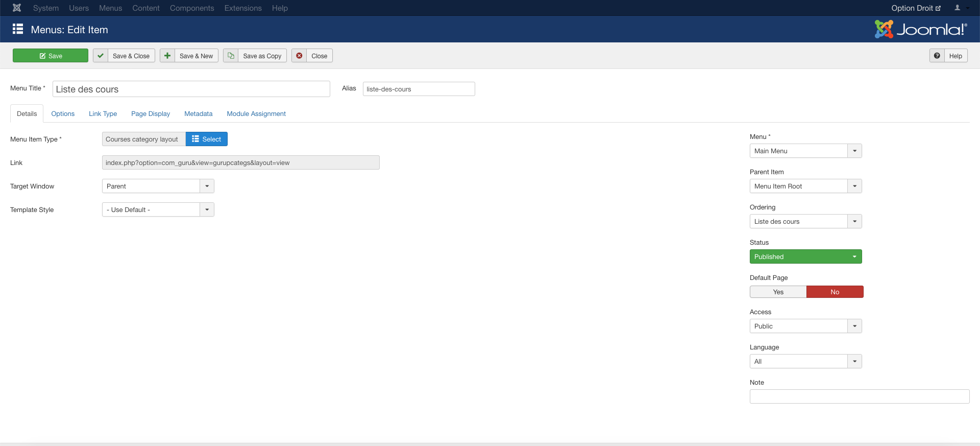Click the external link icon beside Option Droit
Image resolution: width=980 pixels, height=446 pixels.
point(938,8)
